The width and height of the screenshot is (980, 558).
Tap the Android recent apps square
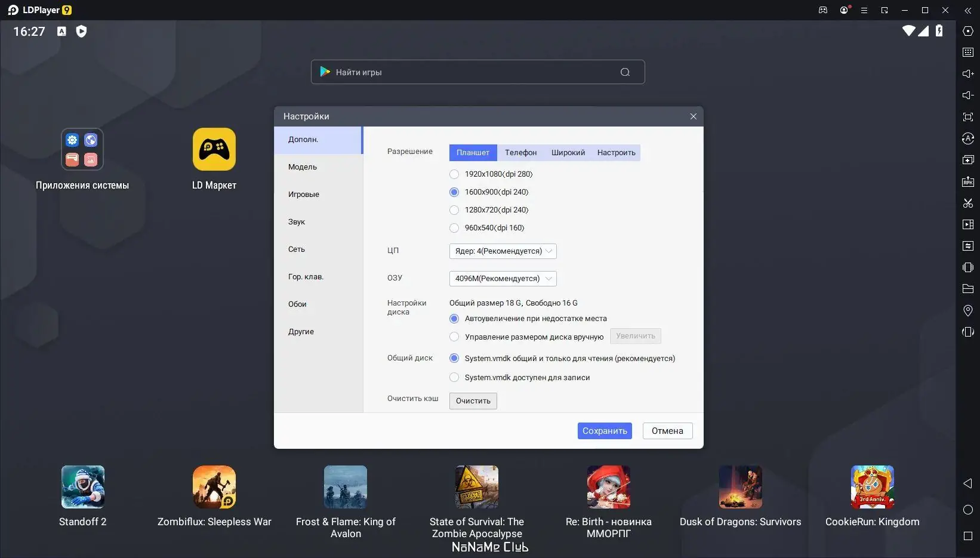968,536
